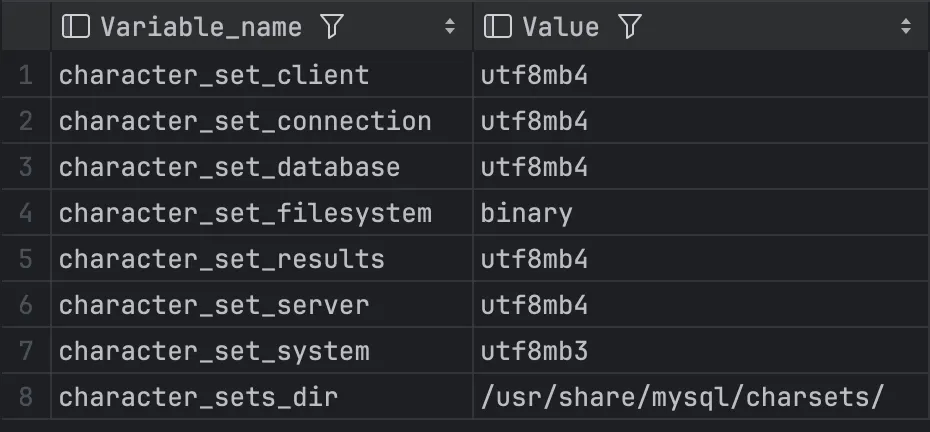Viewport: 930px width, 432px height.
Task: Select the character_set_connection cell
Action: coord(245,121)
